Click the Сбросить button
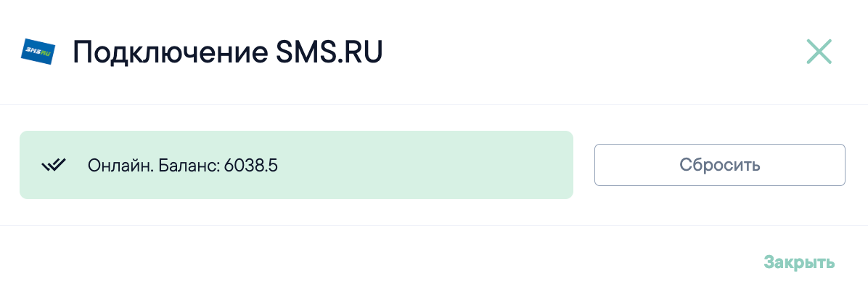The height and width of the screenshot is (295, 868). point(720,165)
